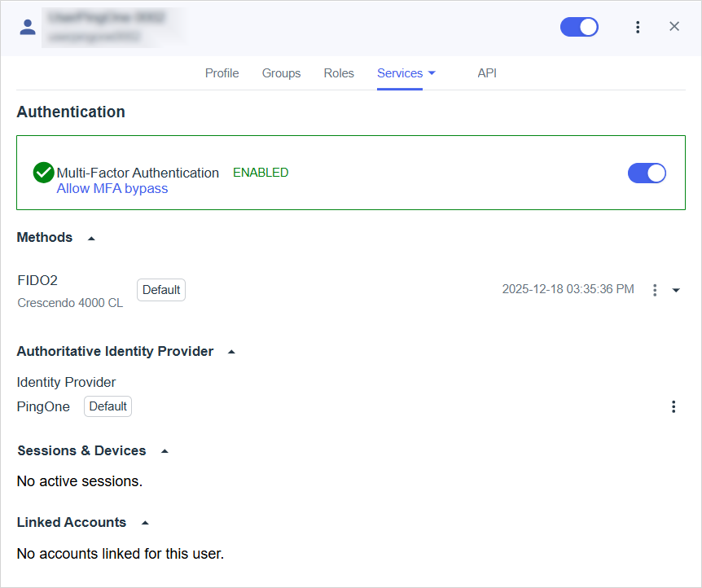Toggle the user enabled switch in header
The image size is (702, 588).
coord(579,27)
